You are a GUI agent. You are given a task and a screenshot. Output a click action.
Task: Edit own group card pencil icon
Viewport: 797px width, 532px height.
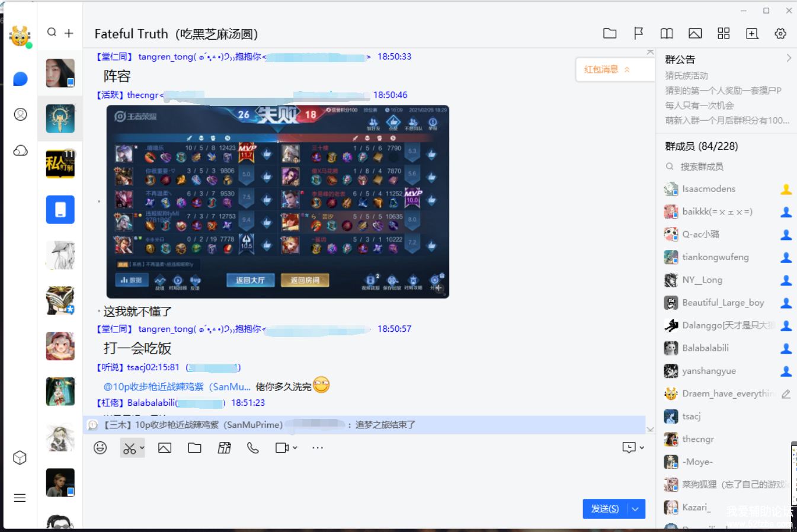(x=786, y=394)
